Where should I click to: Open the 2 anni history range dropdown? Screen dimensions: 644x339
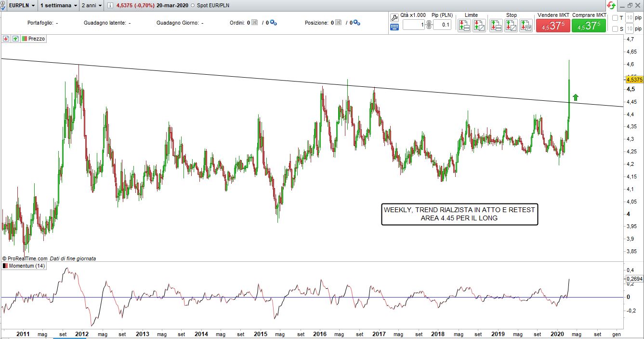(x=100, y=5)
